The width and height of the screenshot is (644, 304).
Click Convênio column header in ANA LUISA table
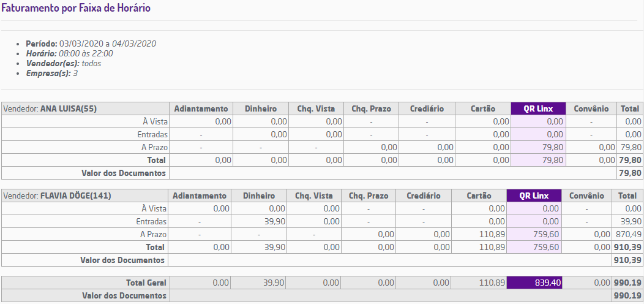click(591, 108)
